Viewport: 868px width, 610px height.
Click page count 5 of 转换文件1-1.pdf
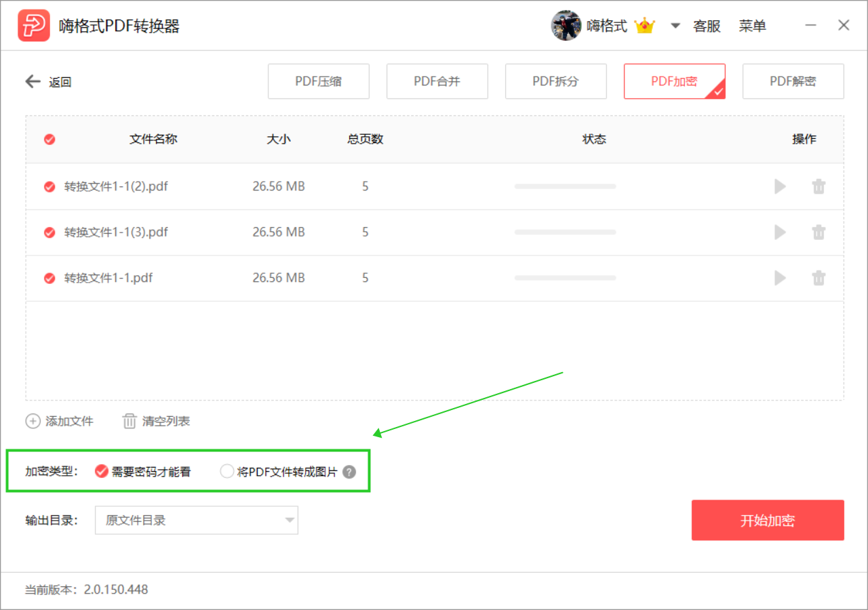pos(366,278)
